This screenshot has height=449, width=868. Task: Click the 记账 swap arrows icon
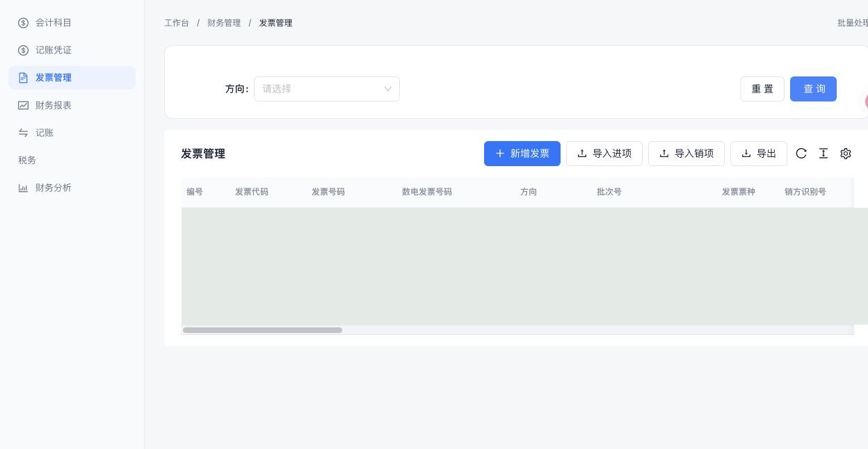point(24,133)
